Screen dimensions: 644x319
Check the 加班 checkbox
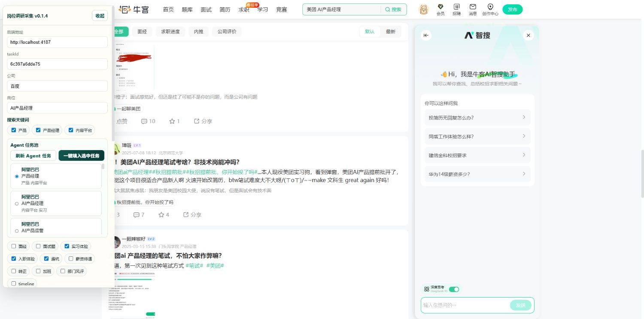(38, 271)
